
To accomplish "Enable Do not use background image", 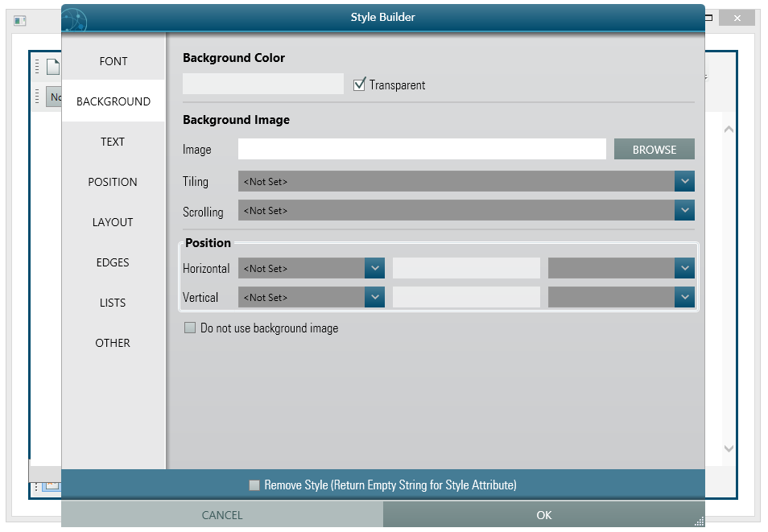I will pos(190,328).
